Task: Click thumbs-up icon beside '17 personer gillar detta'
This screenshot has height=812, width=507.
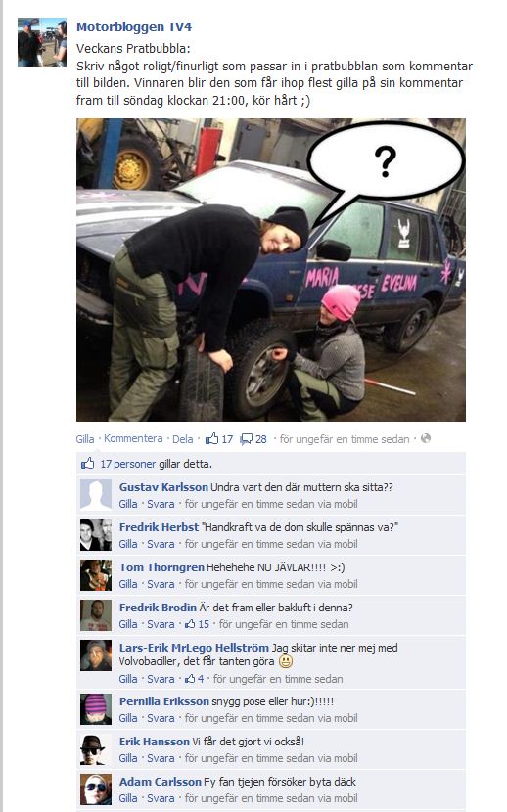Action: [x=87, y=463]
